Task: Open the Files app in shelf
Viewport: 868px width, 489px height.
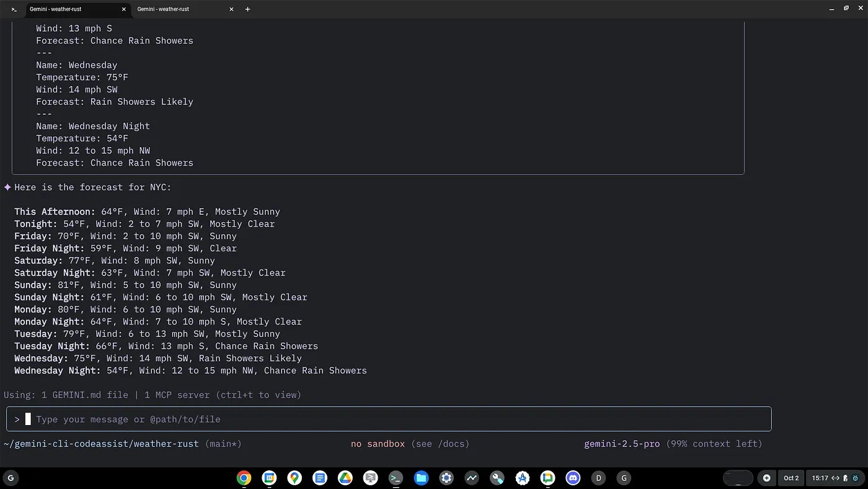Action: click(421, 478)
